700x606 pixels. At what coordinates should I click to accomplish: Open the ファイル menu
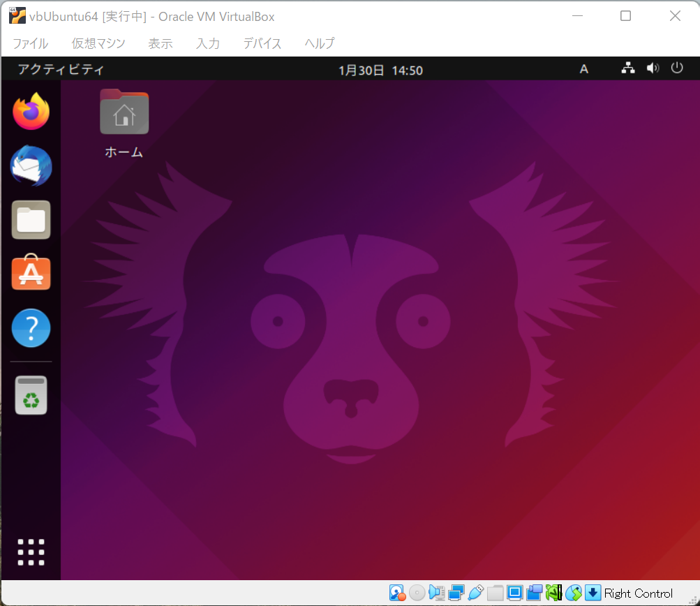[x=30, y=43]
